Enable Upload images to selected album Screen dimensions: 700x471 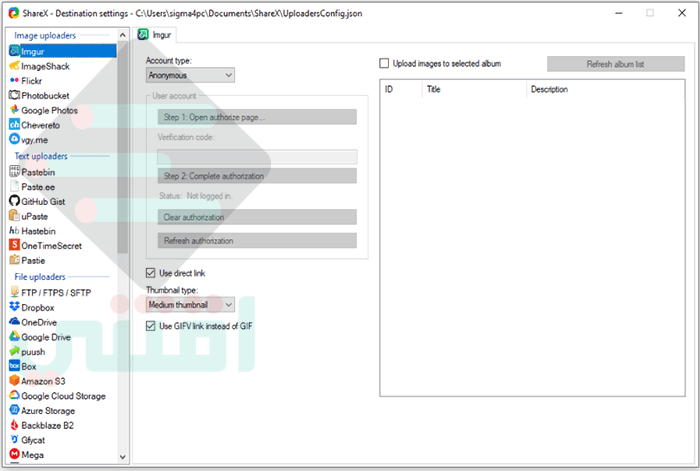tap(384, 63)
